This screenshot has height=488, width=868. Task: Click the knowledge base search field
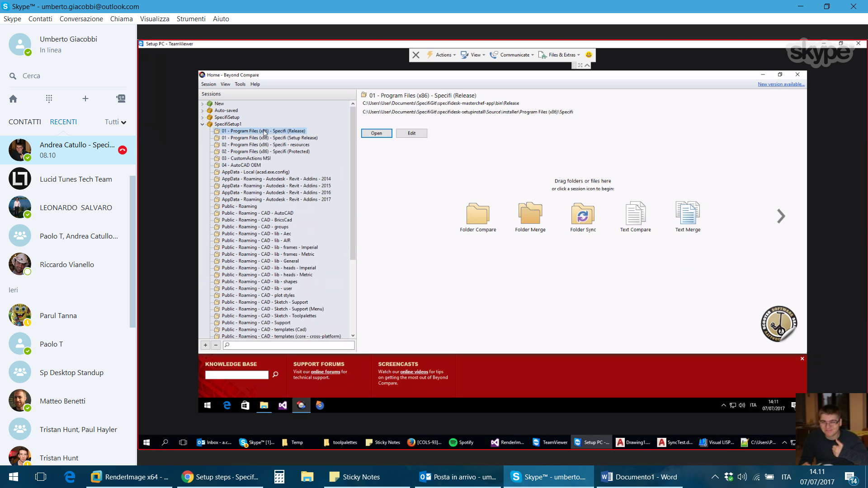click(237, 375)
